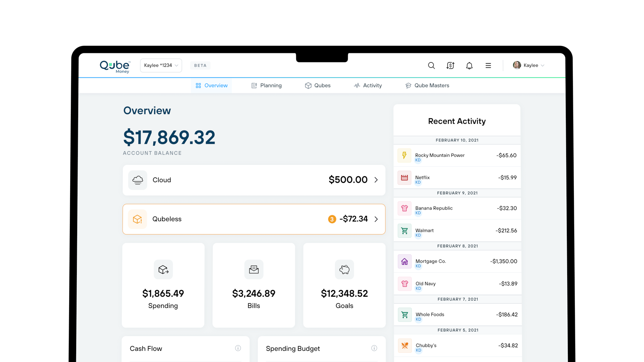Open the Kaylee *1234 account dropdown

coord(161,65)
